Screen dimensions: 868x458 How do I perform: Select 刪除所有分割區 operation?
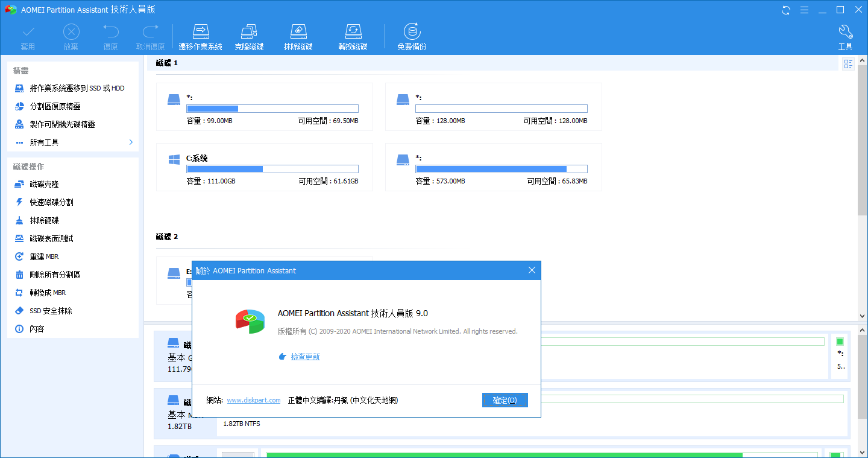click(x=73, y=275)
